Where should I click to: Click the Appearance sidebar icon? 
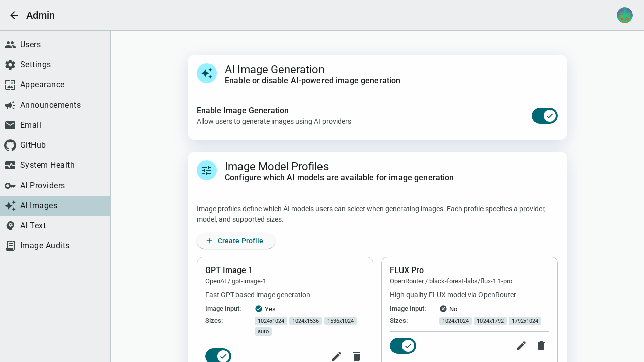10,85
